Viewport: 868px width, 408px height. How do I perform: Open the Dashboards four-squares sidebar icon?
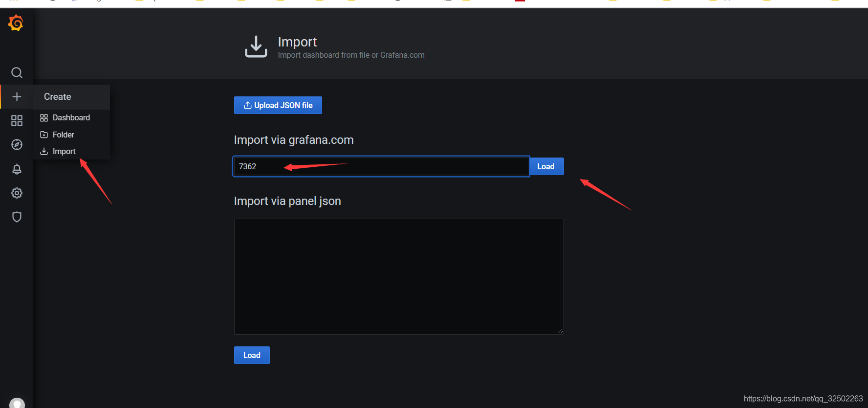17,120
